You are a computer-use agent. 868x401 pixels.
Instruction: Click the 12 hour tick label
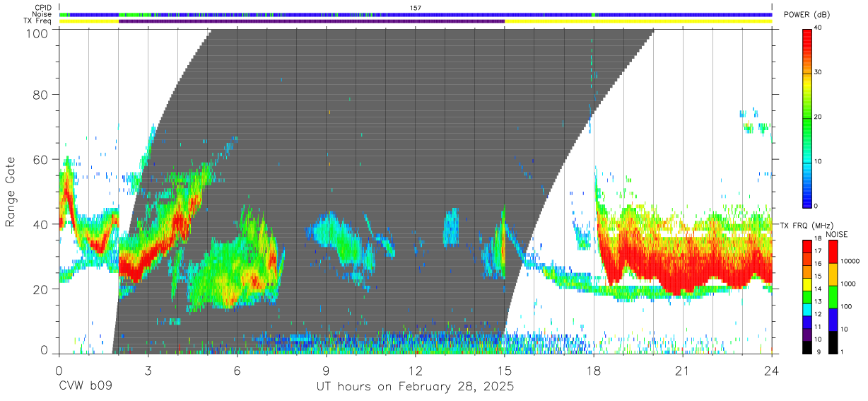[416, 371]
